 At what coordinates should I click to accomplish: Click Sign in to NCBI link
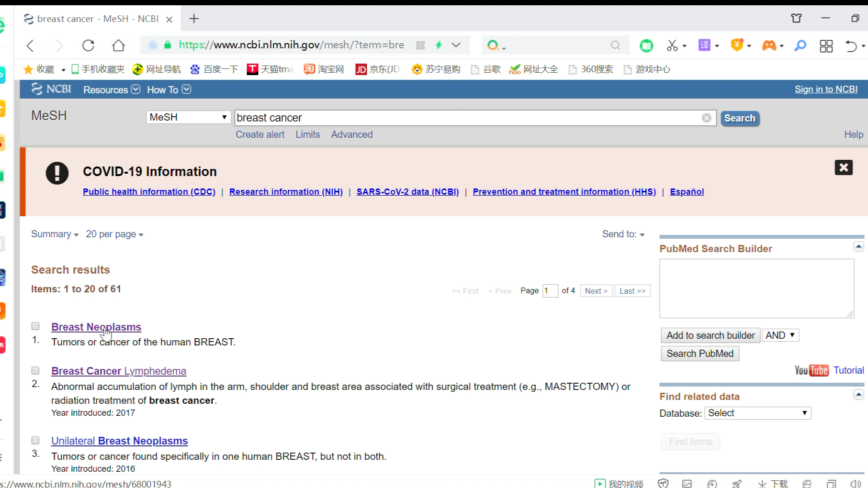826,89
